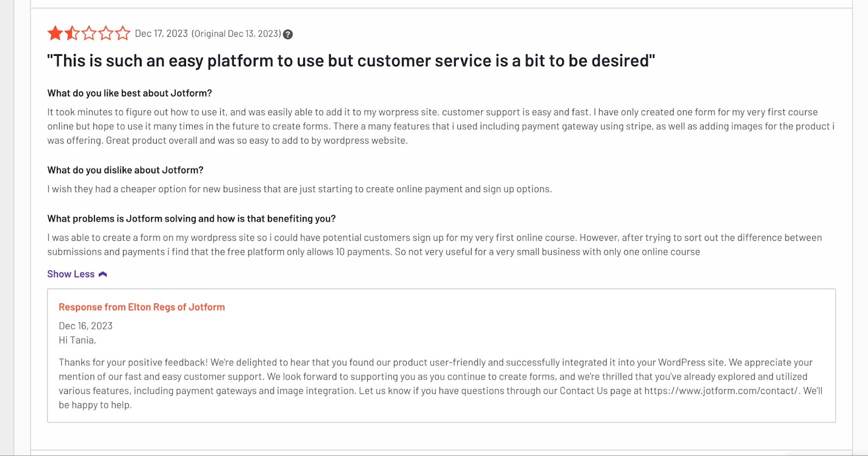
Task: Click the Dec 16, 2023 response date
Action: pos(86,326)
